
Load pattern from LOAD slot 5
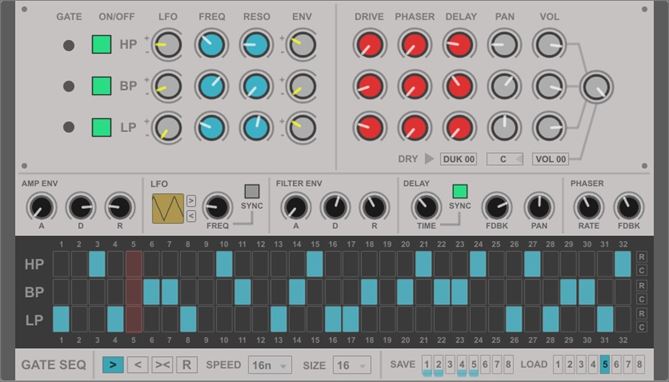605,365
